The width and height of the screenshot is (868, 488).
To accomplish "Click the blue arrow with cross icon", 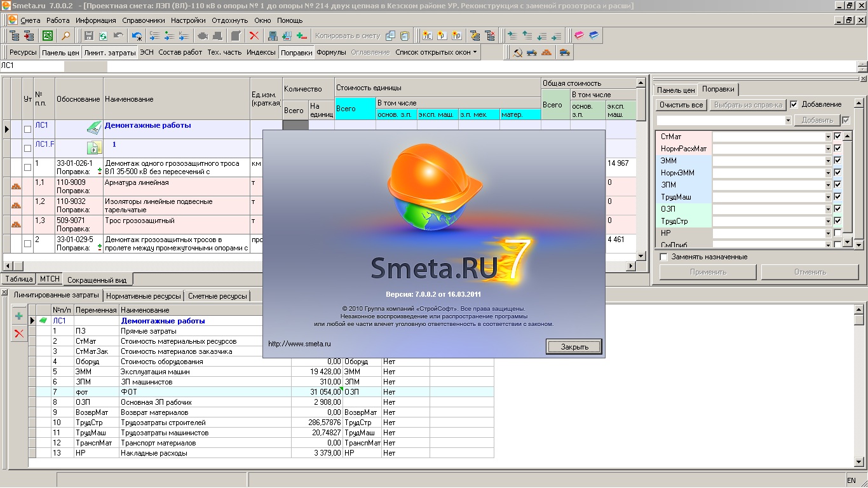I will pyautogui.click(x=137, y=36).
